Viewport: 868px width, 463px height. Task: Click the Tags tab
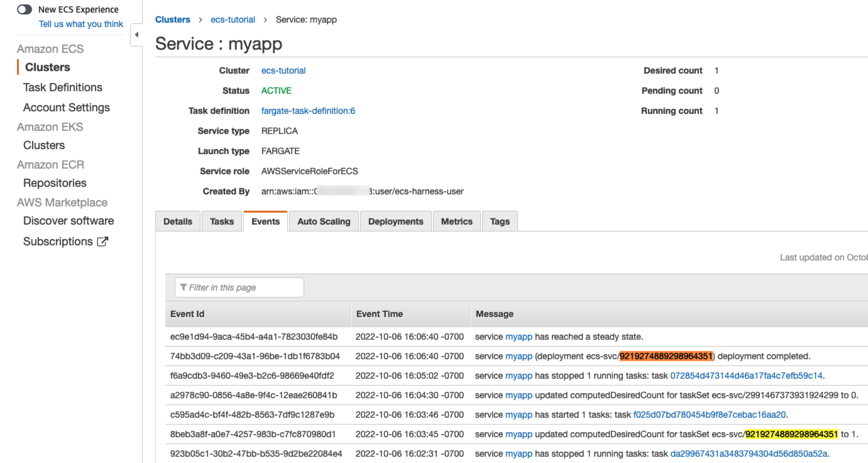tap(499, 221)
